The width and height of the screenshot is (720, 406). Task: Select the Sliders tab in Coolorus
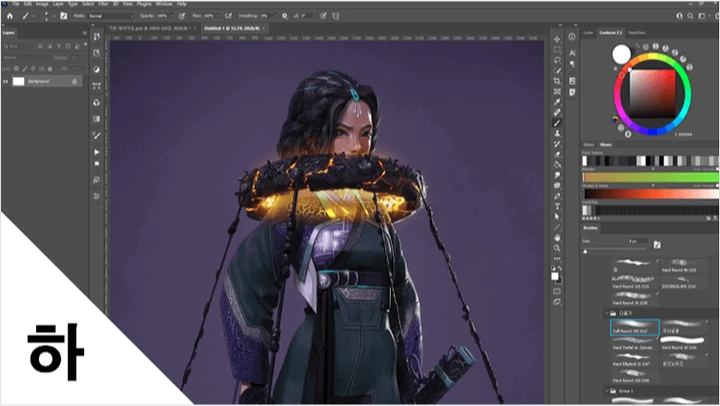point(589,145)
